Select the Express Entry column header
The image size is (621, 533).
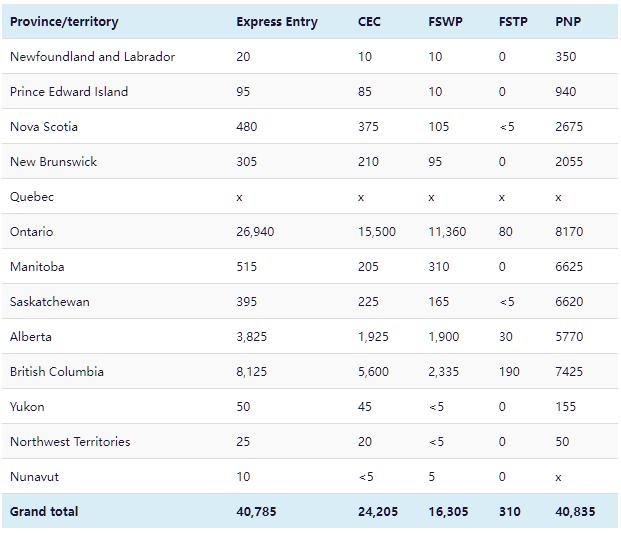point(277,22)
